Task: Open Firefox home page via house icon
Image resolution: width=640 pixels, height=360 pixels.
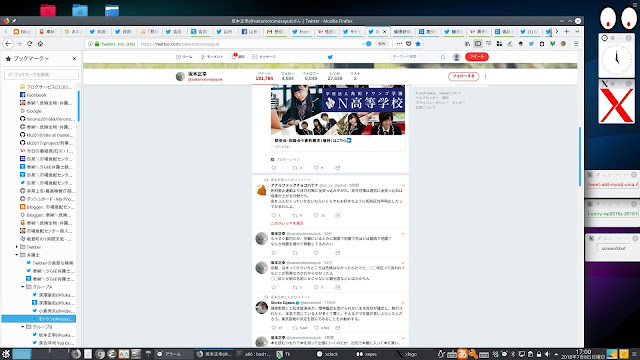Action: click(x=40, y=44)
